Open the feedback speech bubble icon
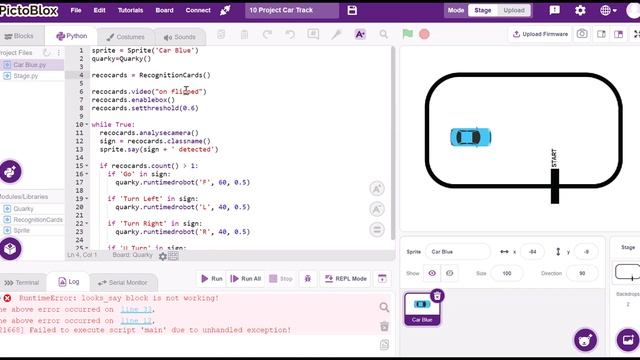The image size is (640, 360). pyautogui.click(x=554, y=10)
